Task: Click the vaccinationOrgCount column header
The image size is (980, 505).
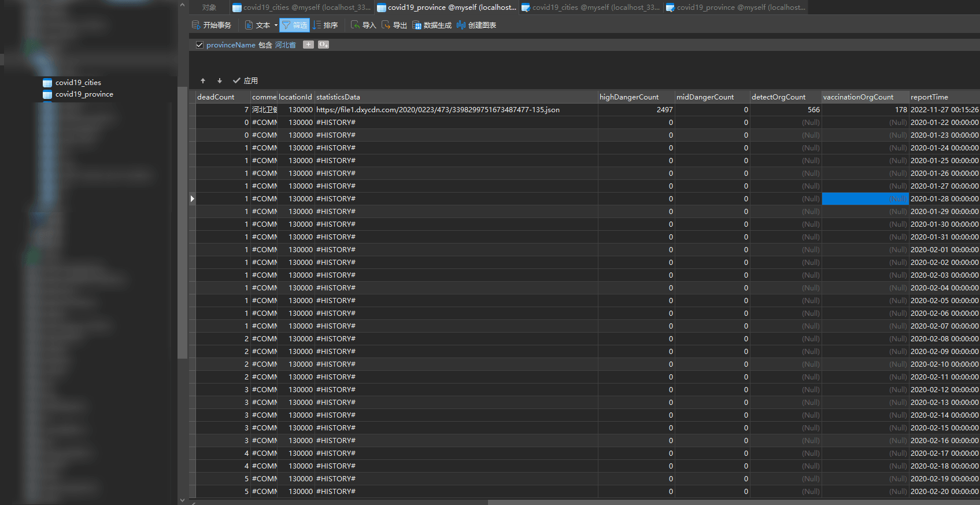Action: click(865, 97)
